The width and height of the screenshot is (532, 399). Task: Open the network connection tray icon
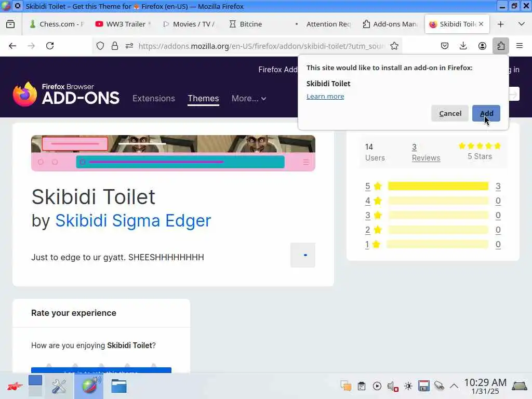(439, 386)
